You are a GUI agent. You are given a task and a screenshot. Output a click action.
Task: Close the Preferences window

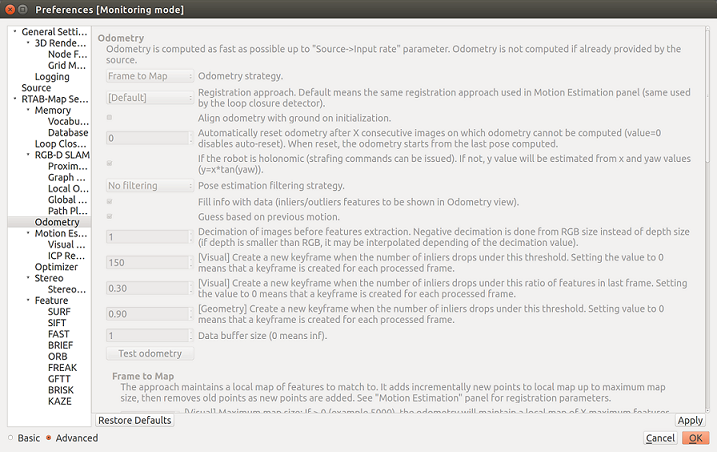pyautogui.click(x=10, y=9)
